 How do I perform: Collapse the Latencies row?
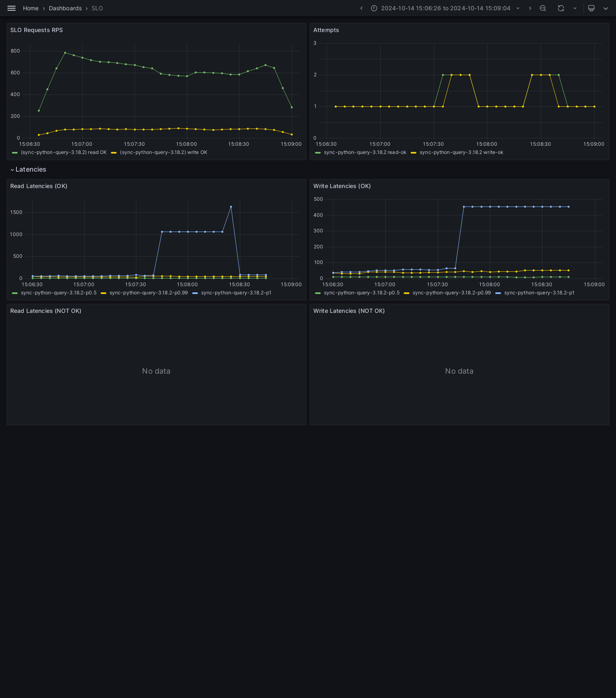28,170
